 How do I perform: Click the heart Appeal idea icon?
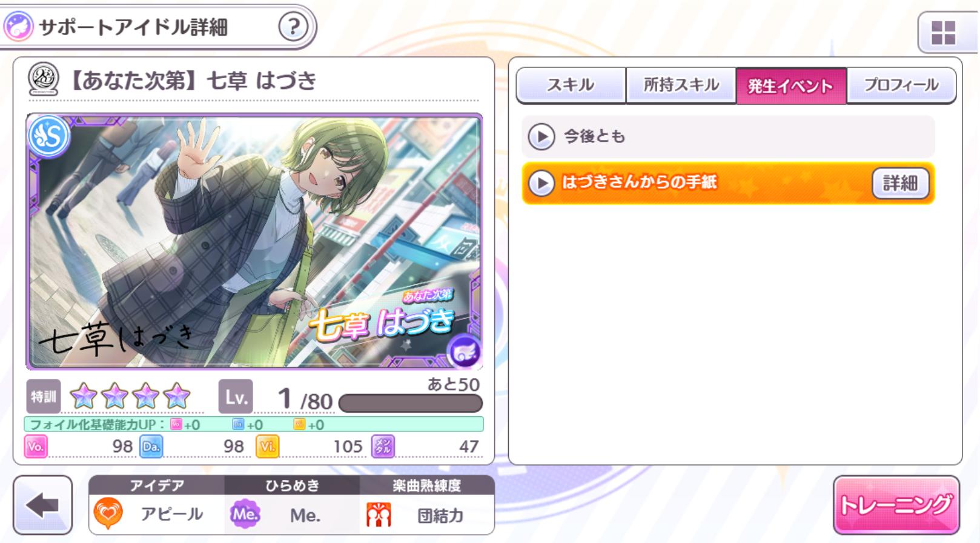pyautogui.click(x=108, y=515)
